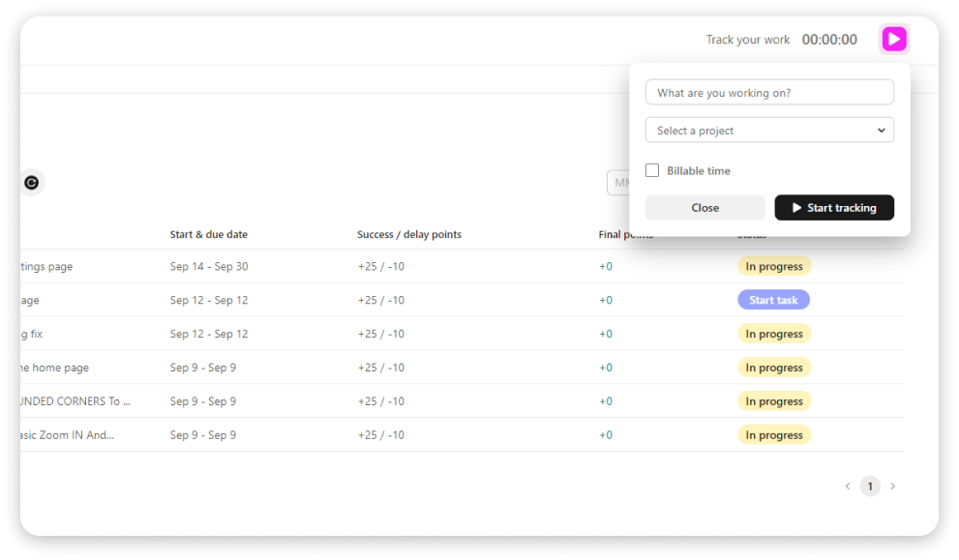The width and height of the screenshot is (959, 560).
Task: Click In progress status on last row
Action: coord(774,435)
